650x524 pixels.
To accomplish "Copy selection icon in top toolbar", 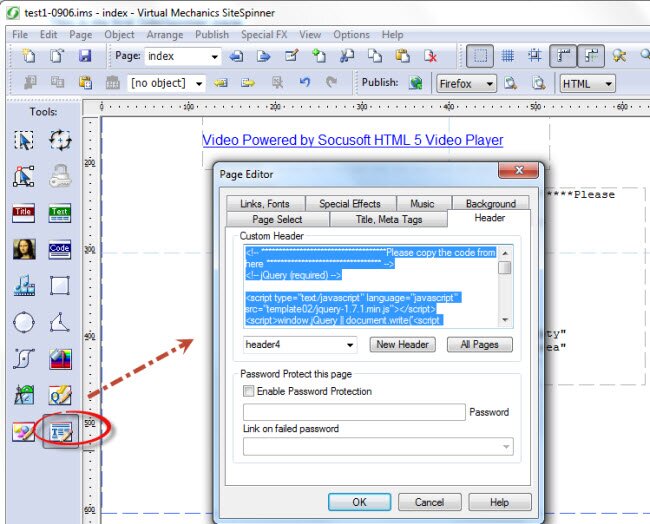I will click(375, 56).
